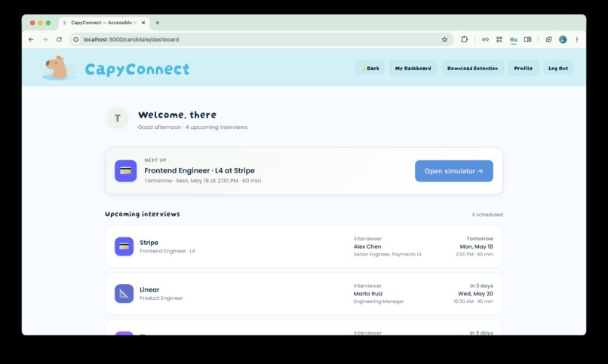Screen dimensions: 608x364
Task: Click the site info icon in address bar
Action: [x=76, y=39]
